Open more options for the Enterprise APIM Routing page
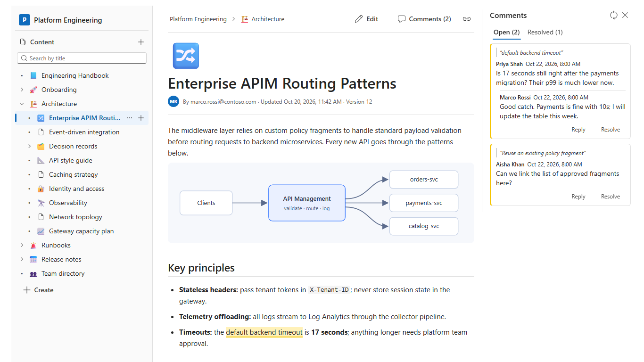This screenshot has width=644, height=362. (130, 118)
